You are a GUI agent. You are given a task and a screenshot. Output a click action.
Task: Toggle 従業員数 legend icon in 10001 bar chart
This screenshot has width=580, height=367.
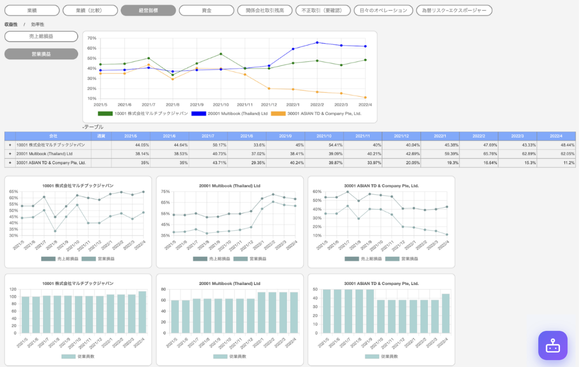[x=68, y=356]
